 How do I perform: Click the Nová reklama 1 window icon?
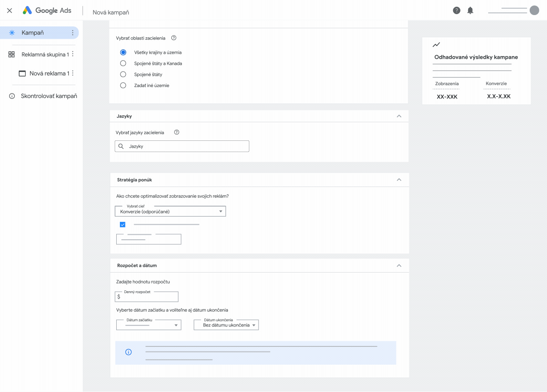click(x=22, y=73)
